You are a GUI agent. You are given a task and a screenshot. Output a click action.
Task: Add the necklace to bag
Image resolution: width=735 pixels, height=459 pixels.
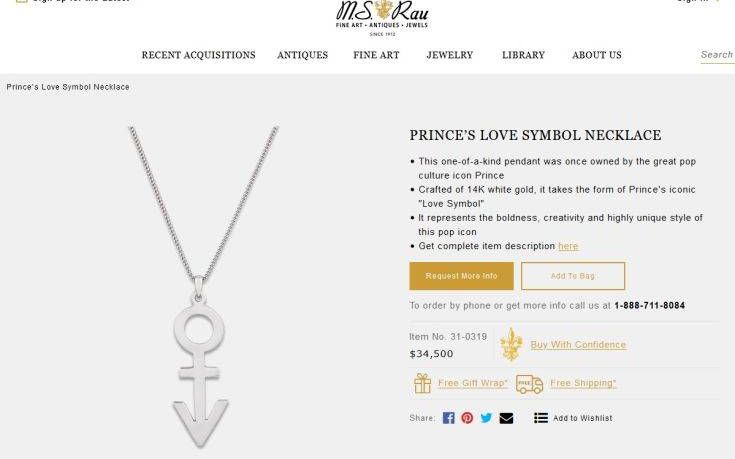coord(573,276)
